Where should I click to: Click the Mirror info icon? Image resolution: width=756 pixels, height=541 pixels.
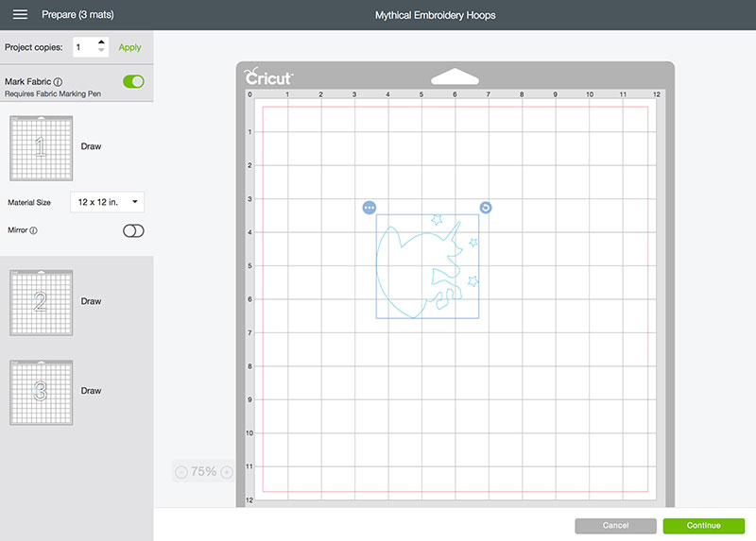click(x=33, y=230)
